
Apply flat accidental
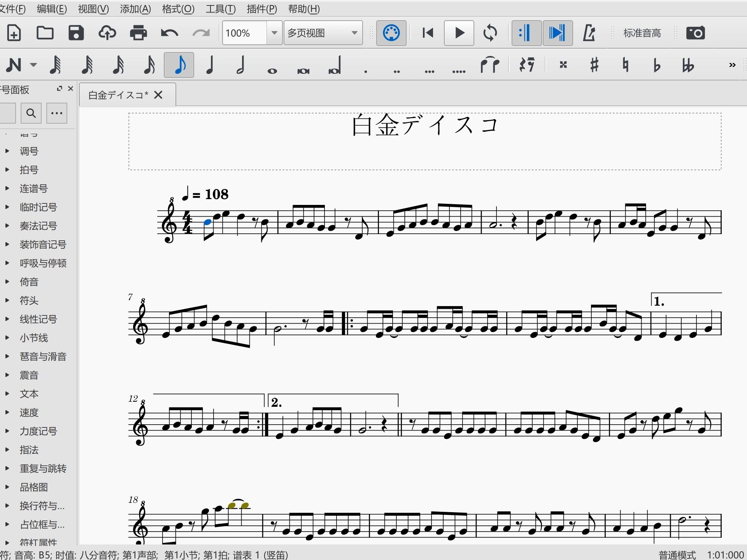pos(657,65)
